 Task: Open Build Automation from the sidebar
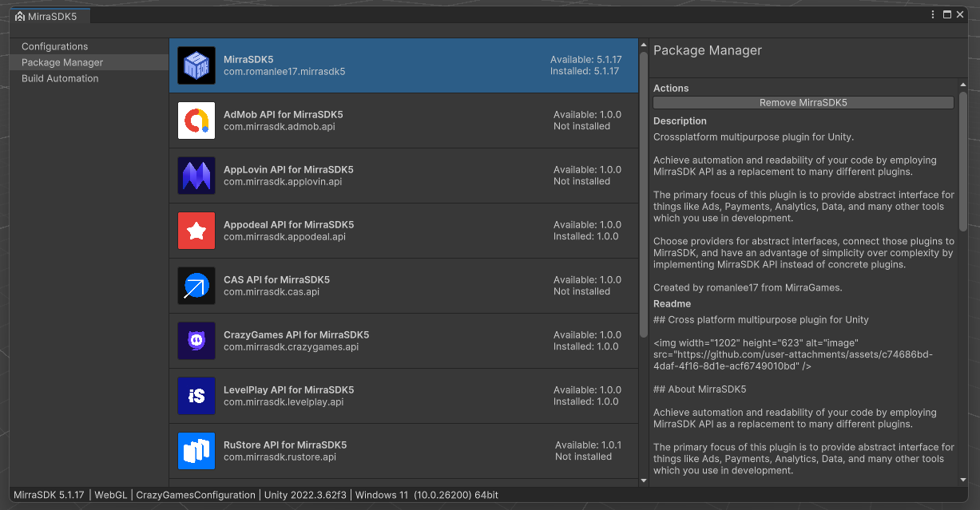[x=58, y=78]
